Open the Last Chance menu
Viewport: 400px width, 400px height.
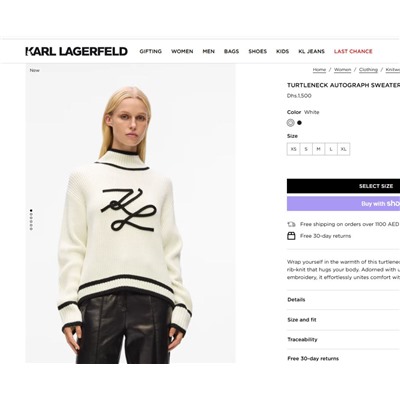tap(353, 51)
